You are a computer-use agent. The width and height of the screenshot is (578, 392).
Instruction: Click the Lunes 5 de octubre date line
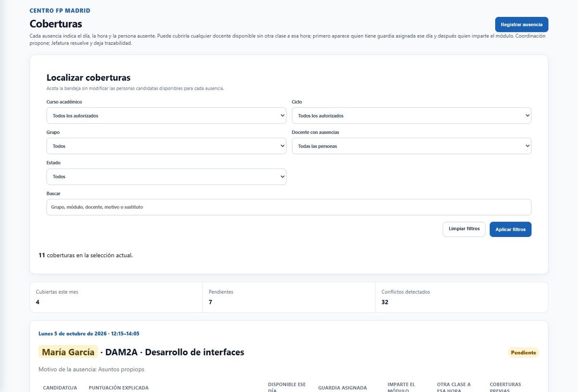point(89,334)
